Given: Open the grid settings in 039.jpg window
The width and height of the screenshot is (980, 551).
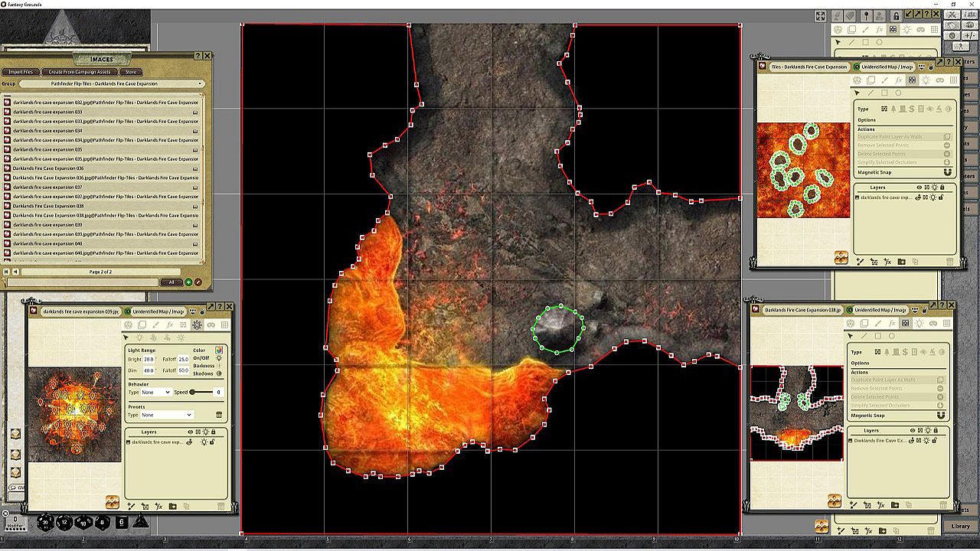Looking at the screenshot, I should (224, 325).
